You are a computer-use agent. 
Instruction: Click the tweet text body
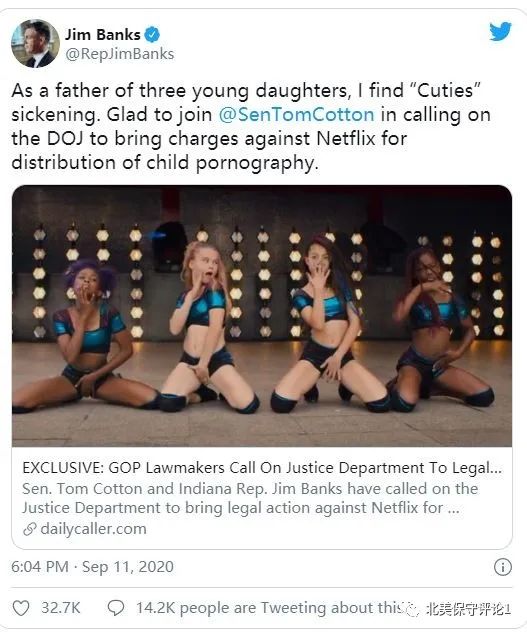pos(251,127)
